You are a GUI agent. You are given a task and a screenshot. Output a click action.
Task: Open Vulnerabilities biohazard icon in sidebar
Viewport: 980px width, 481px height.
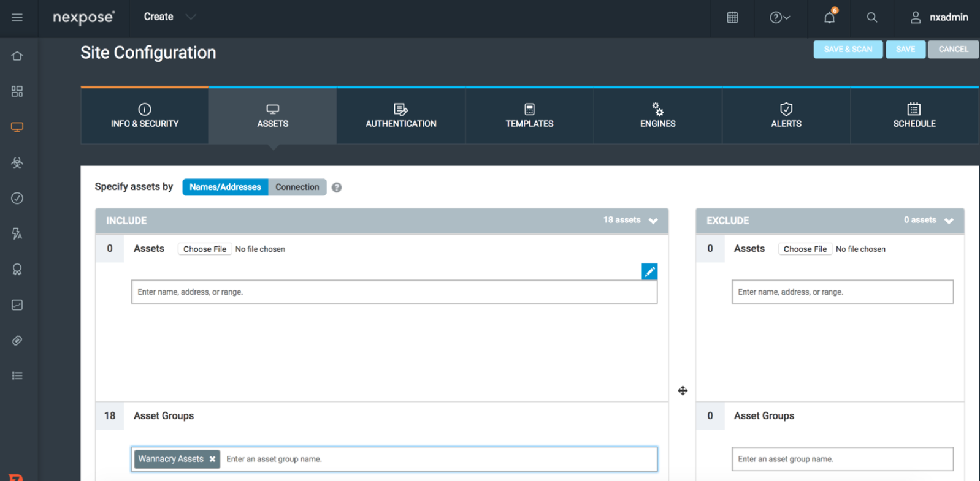17,163
